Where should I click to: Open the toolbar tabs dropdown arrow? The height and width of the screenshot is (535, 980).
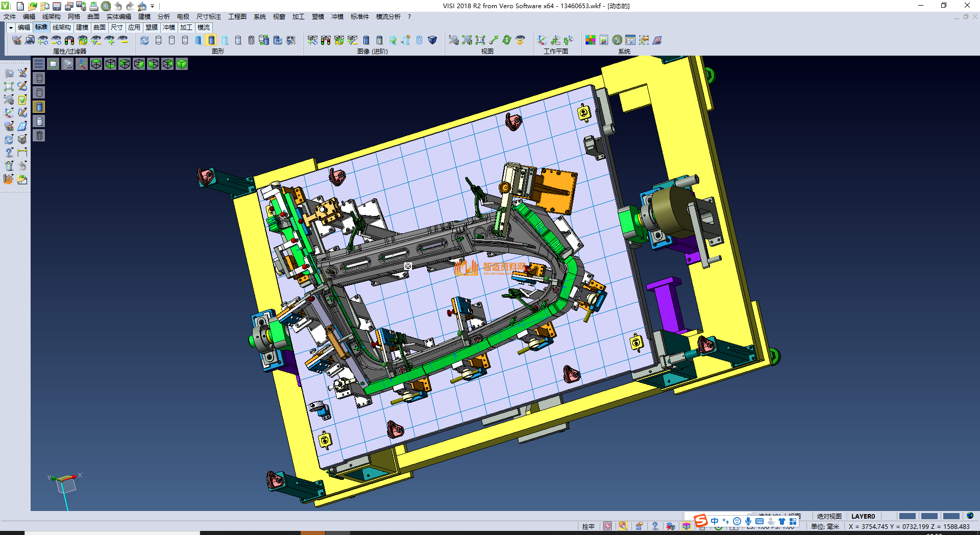tap(11, 28)
